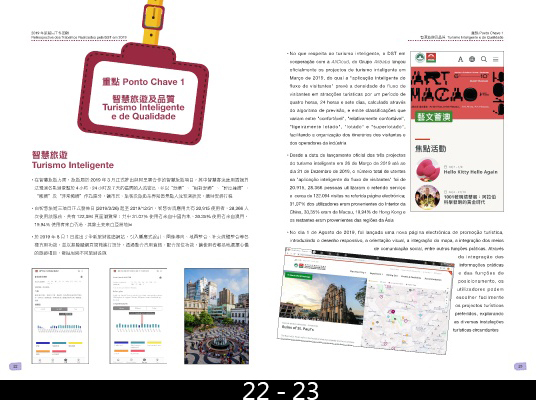Open the second visitor flow app screenshot
Image resolution: width=536 pixels, height=400 pixels.
(138, 316)
